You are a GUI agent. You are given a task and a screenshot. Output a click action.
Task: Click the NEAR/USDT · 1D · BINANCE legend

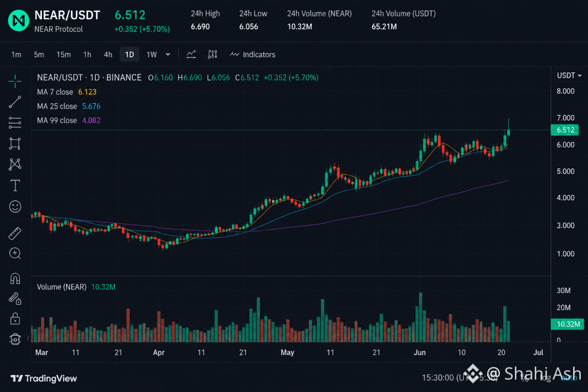click(x=89, y=77)
